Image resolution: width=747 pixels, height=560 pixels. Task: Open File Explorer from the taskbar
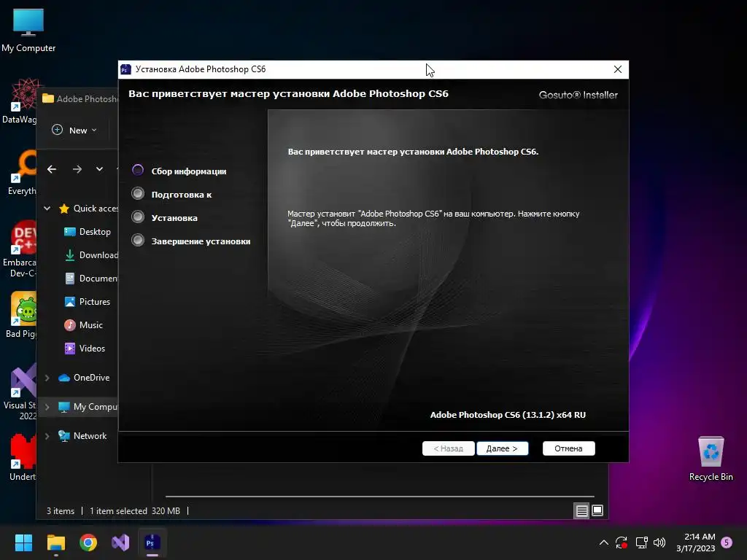[55, 542]
